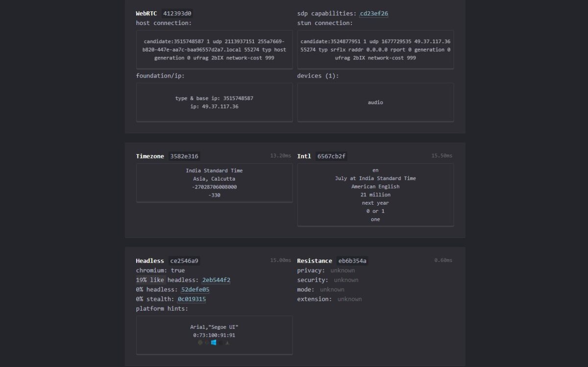Click 'security: unknown' line
Screen dimensions: 588x367
(328, 280)
